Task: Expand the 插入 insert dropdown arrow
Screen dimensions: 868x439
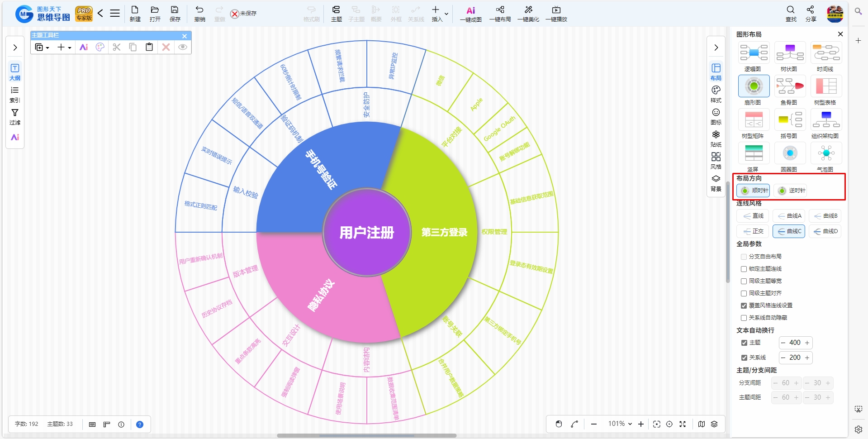Action: [446, 14]
